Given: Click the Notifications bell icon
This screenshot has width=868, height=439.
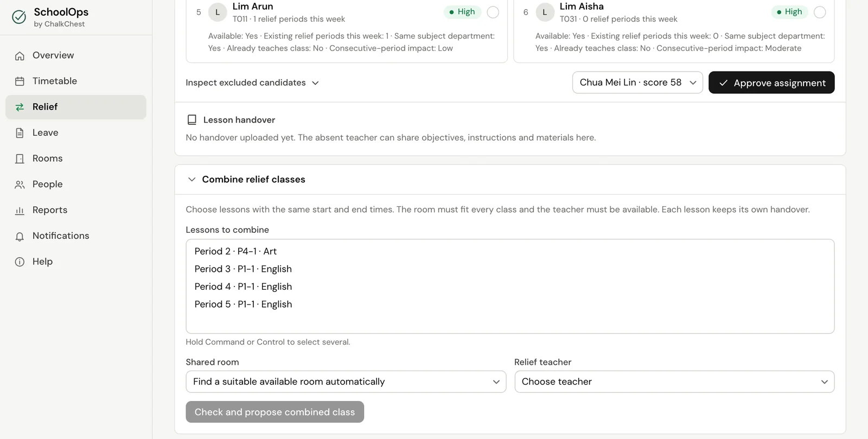Looking at the screenshot, I should click(20, 236).
